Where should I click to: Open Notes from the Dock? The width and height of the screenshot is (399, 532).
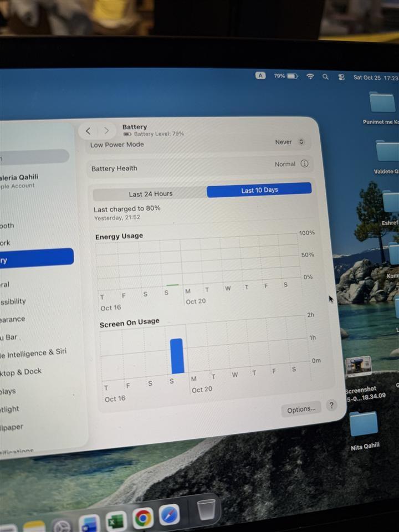pos(34,526)
